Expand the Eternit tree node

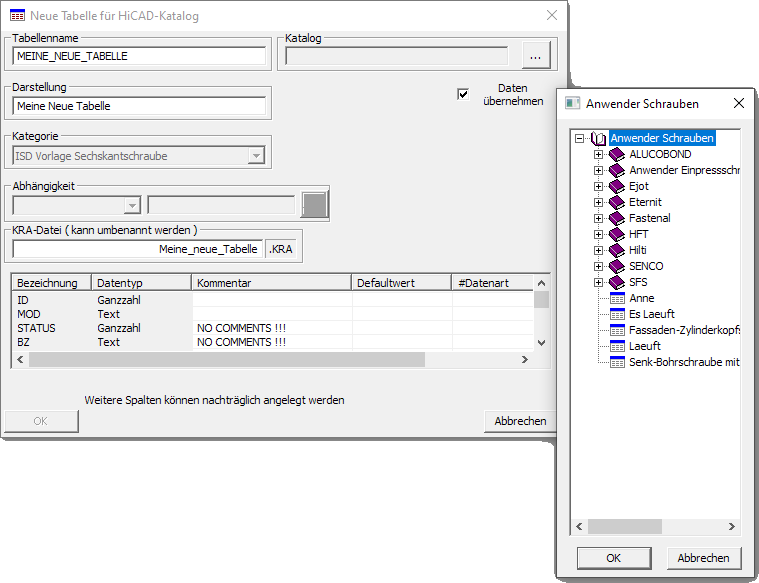click(x=598, y=203)
